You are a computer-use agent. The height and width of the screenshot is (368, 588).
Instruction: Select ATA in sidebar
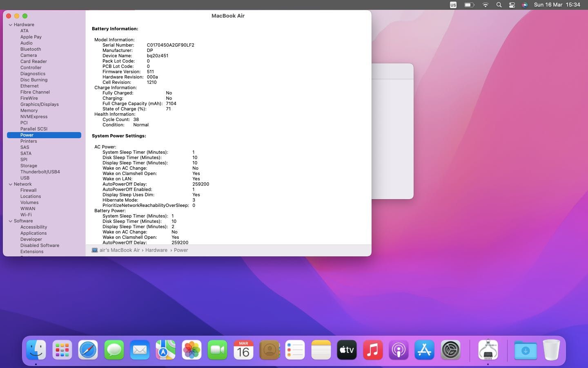[x=24, y=31]
